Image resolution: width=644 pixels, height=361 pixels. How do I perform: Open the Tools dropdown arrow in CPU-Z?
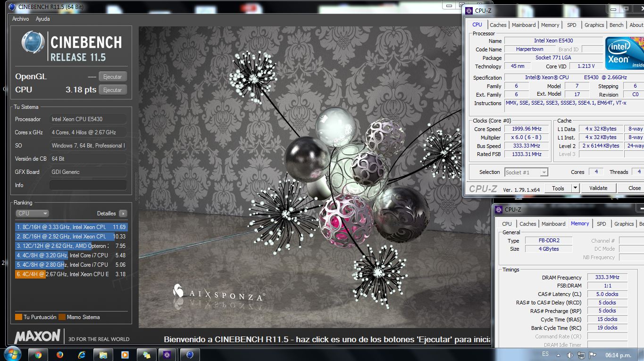pos(575,188)
